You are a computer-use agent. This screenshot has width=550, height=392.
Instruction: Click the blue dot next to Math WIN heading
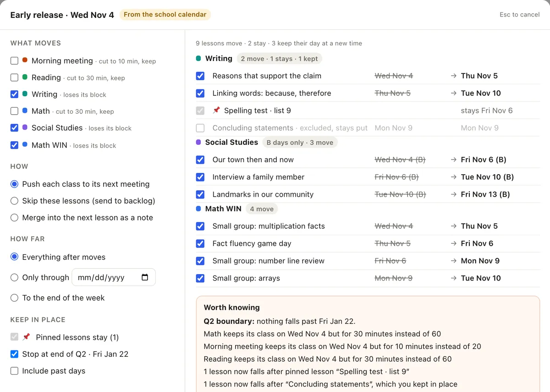(198, 209)
